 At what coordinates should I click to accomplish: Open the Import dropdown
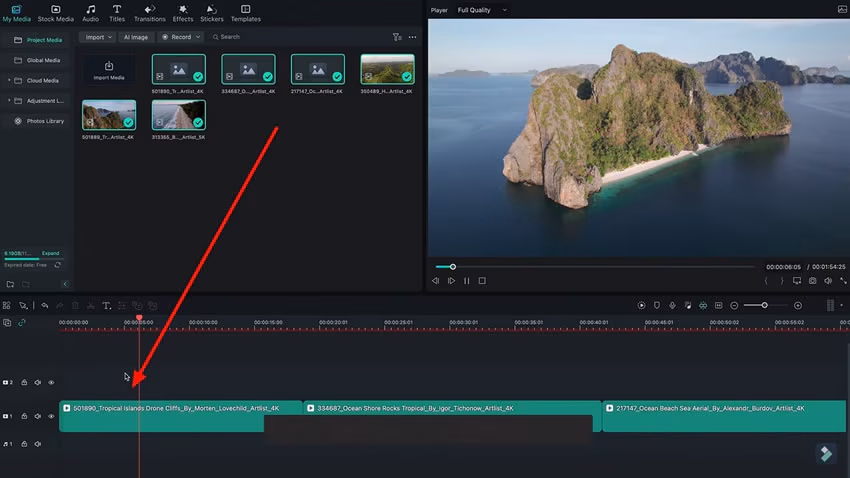(98, 37)
